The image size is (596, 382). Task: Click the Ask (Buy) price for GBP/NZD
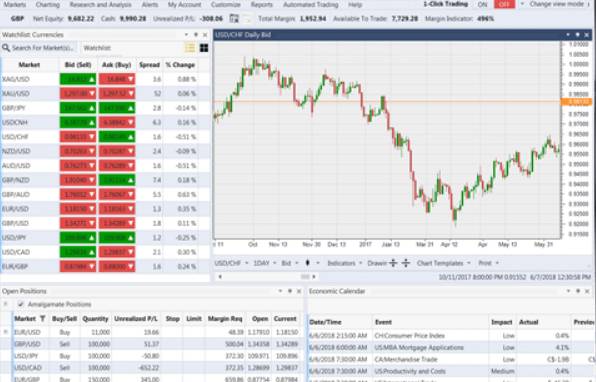(117, 180)
